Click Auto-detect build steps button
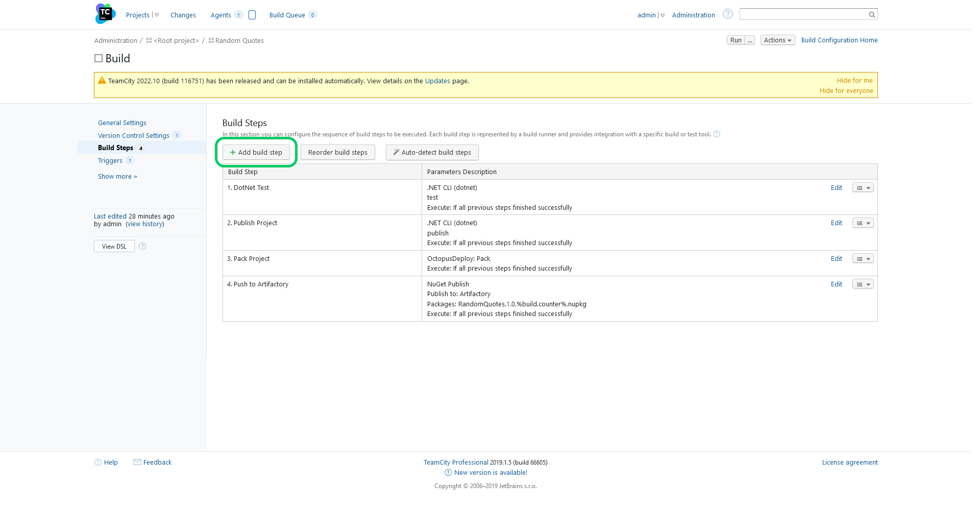980x508 pixels. pos(432,152)
